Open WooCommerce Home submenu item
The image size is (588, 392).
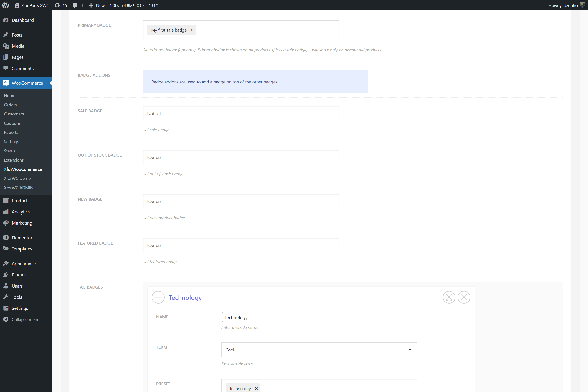[10, 95]
